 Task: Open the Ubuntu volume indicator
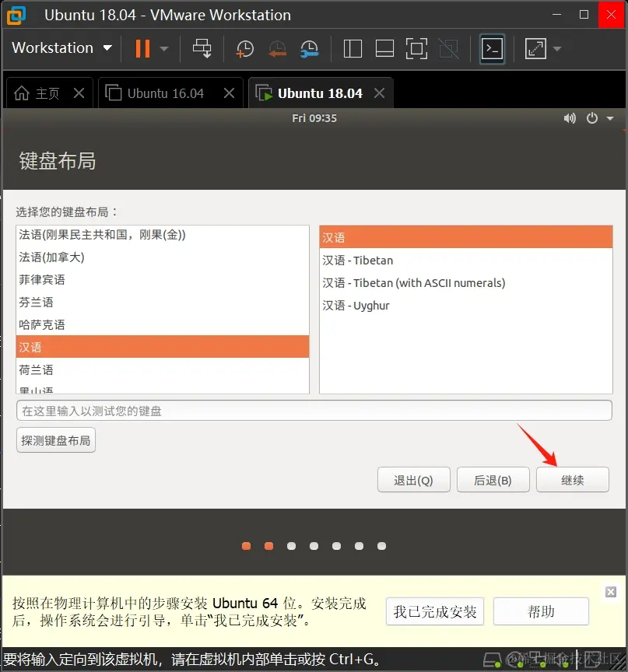[570, 118]
